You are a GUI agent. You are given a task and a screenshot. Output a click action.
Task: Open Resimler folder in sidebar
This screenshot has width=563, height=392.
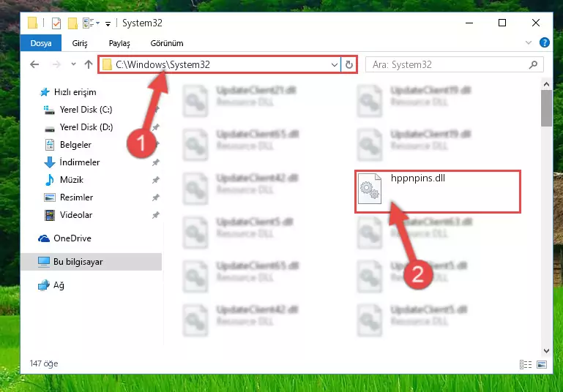[69, 197]
